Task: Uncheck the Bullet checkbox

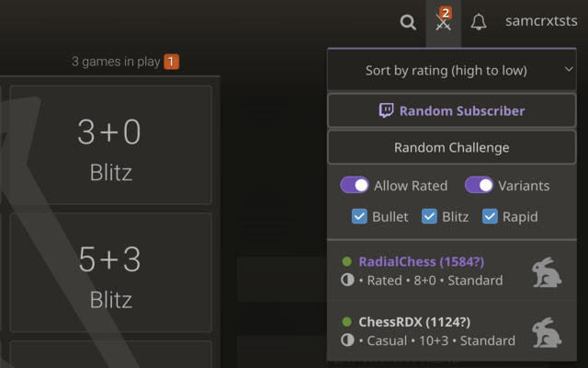Action: click(x=360, y=217)
